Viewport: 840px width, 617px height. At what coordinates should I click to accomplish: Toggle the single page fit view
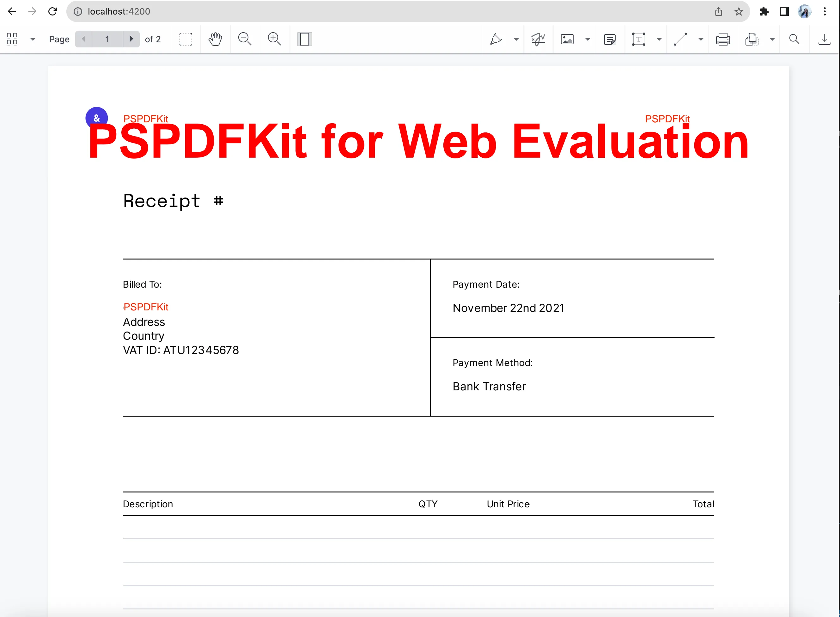(304, 39)
